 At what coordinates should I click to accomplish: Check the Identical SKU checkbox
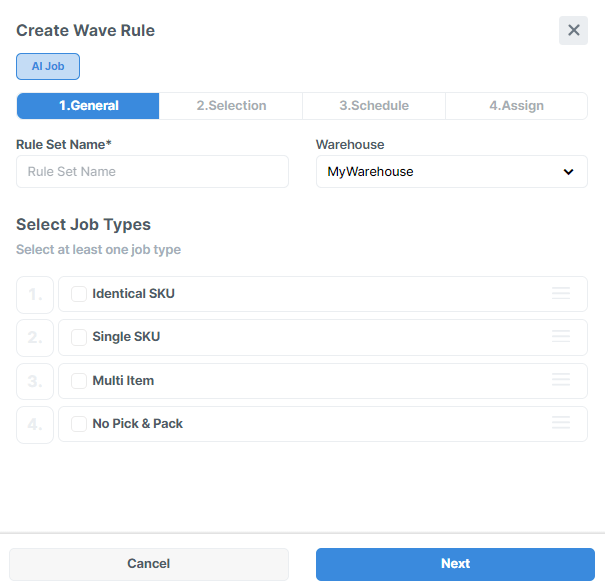point(79,294)
